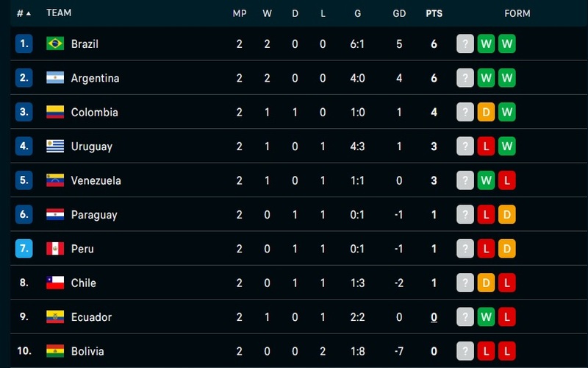Click the MP column header
The image size is (588, 368).
pos(240,13)
